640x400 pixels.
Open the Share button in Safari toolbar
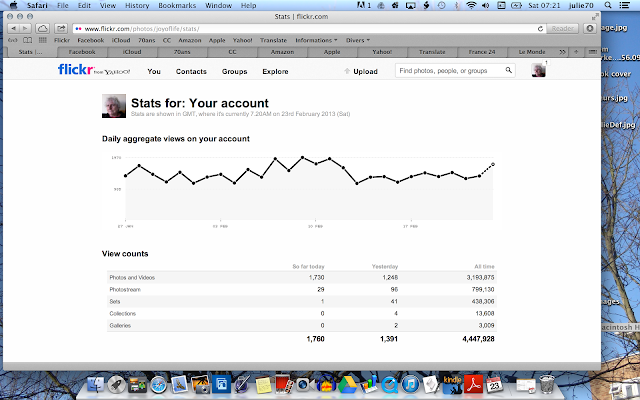pos(61,29)
